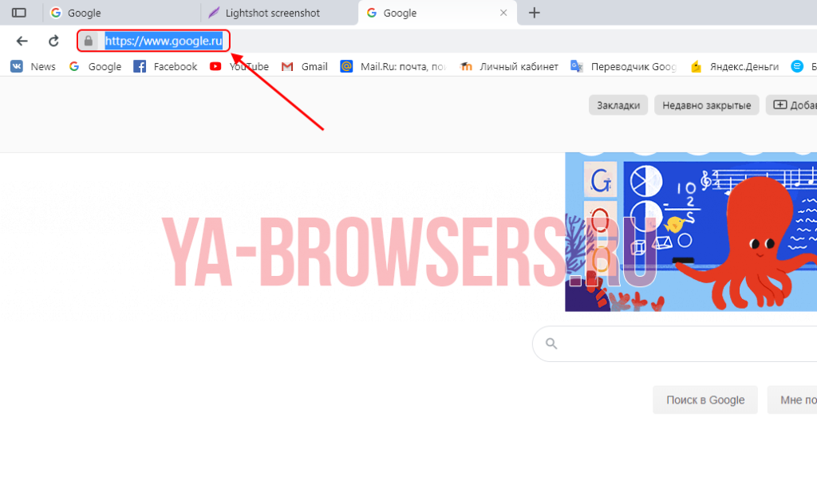Switch to the Lightshot screenshot tab
Screen dimensions: 817x504
coord(273,13)
